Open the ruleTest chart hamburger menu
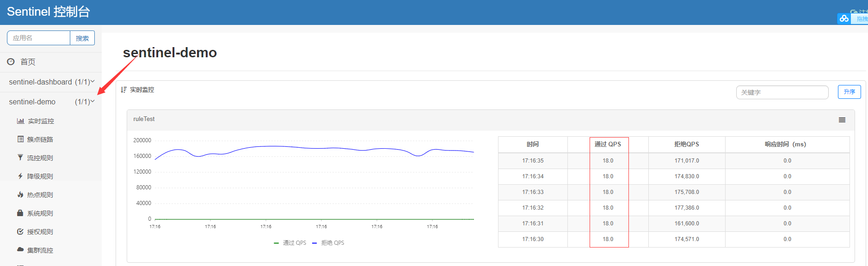The width and height of the screenshot is (868, 266). coord(842,120)
